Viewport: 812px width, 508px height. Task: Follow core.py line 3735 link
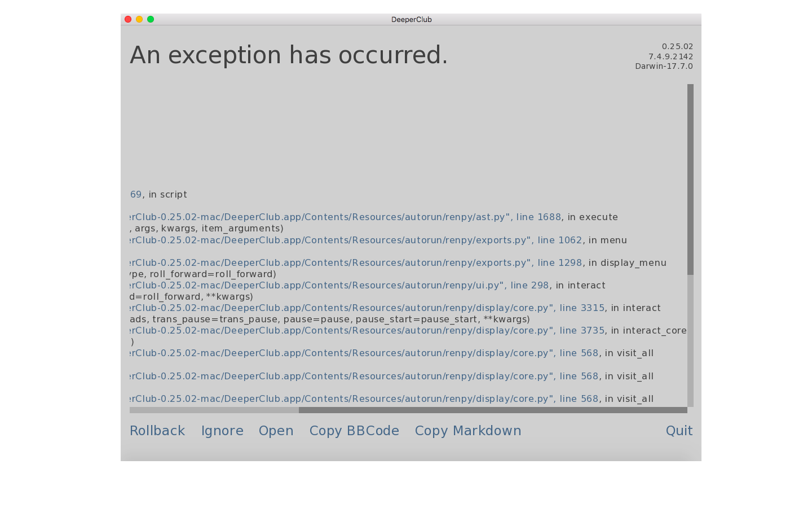(367, 330)
